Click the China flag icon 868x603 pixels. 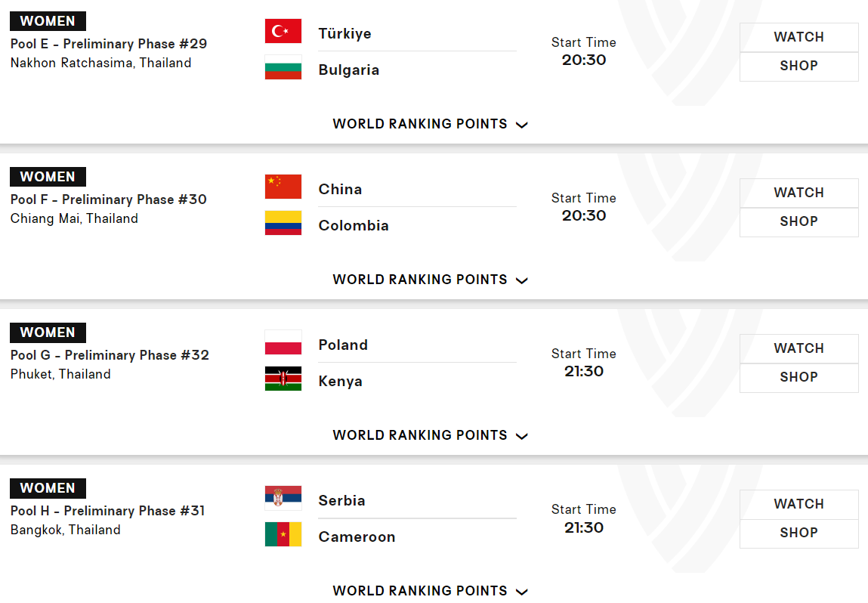(x=283, y=187)
